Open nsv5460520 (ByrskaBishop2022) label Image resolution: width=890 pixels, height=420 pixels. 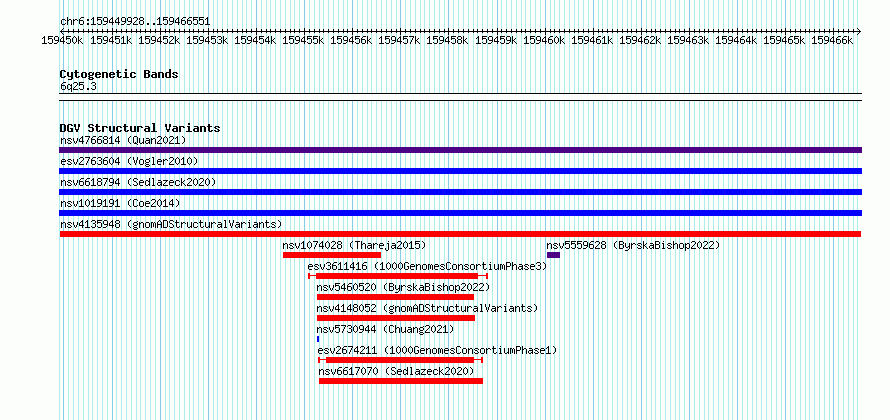[x=403, y=287]
